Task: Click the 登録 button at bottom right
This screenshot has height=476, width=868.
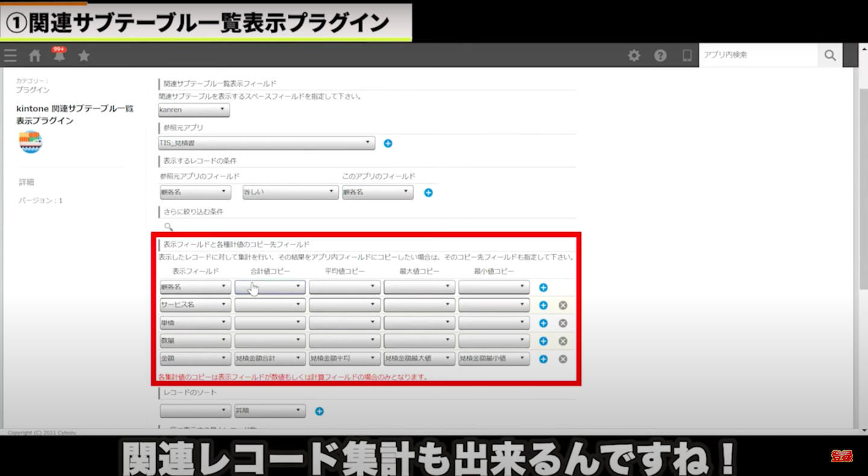Action: [x=841, y=456]
